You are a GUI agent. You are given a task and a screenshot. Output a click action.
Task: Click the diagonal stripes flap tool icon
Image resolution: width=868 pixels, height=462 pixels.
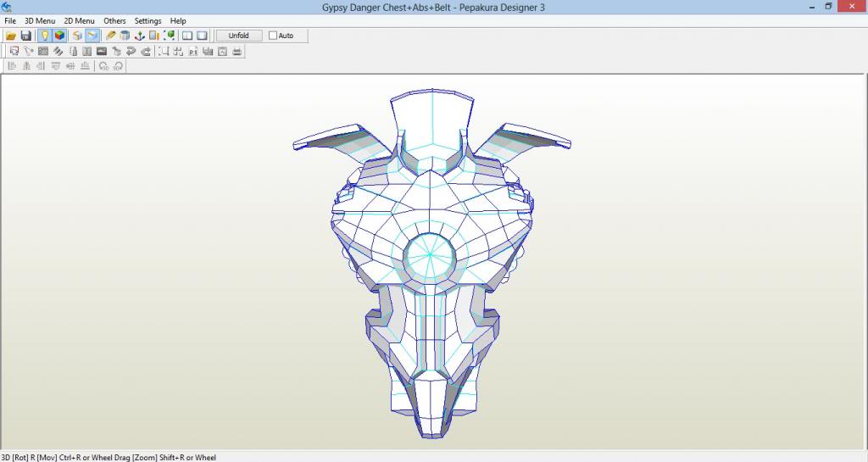click(x=58, y=52)
